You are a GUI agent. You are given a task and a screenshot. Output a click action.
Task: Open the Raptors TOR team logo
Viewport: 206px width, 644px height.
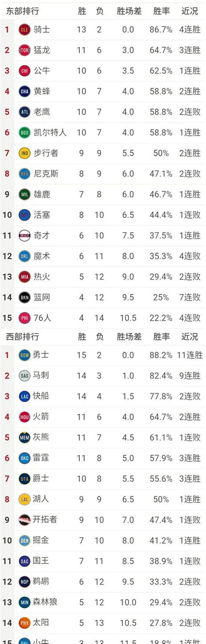click(25, 50)
